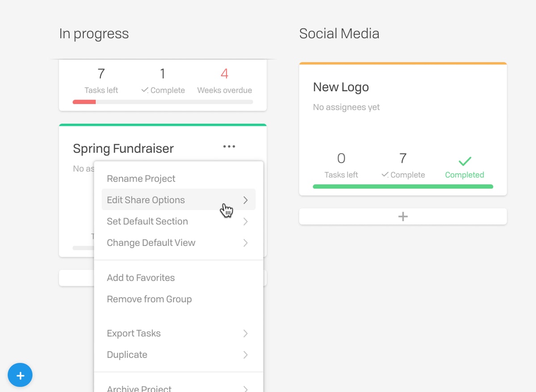Click the green Completed checkmark icon
The image size is (536, 392).
(x=465, y=161)
